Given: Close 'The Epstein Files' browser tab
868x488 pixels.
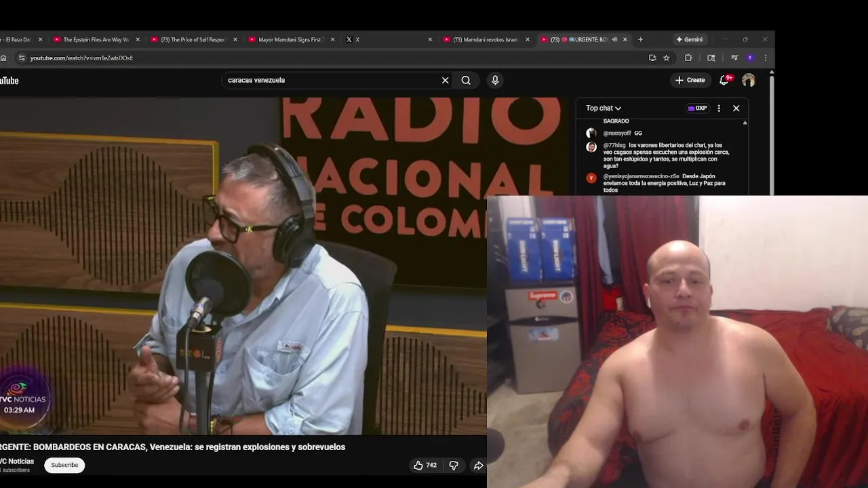Looking at the screenshot, I should [x=138, y=39].
